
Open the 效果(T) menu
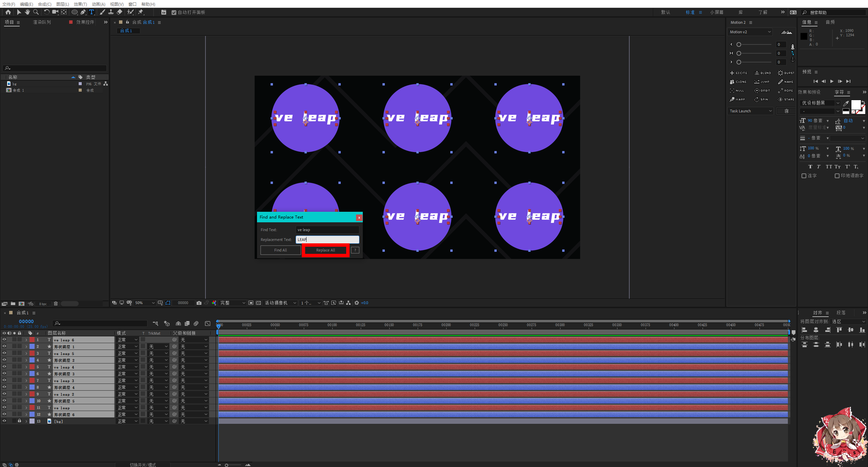pyautogui.click(x=80, y=4)
